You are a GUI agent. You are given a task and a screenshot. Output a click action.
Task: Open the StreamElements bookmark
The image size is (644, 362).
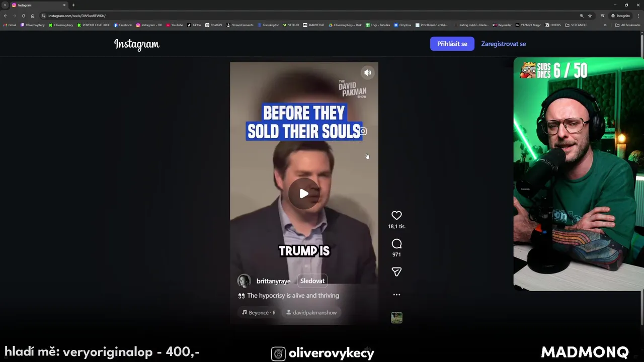pyautogui.click(x=240, y=25)
